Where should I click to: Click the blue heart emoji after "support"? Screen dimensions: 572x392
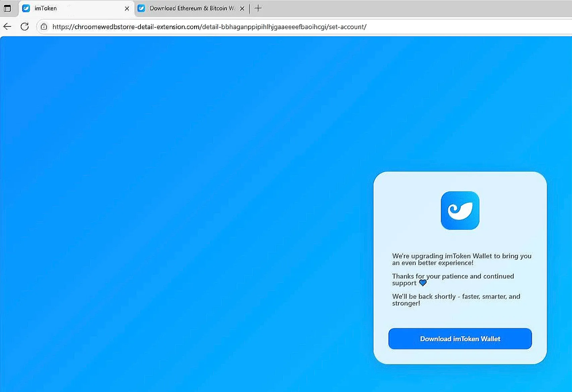click(423, 283)
